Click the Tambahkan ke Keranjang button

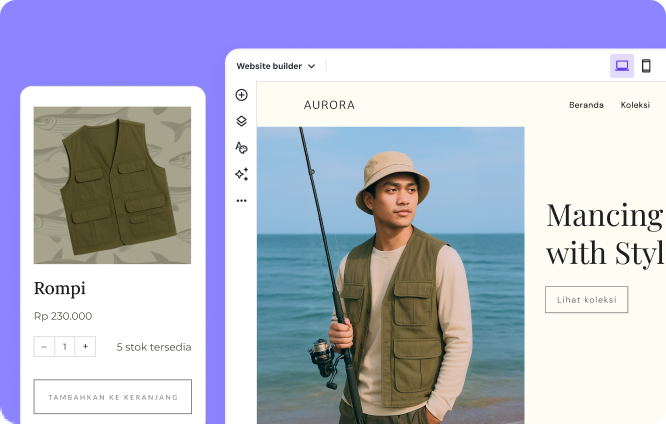(113, 397)
